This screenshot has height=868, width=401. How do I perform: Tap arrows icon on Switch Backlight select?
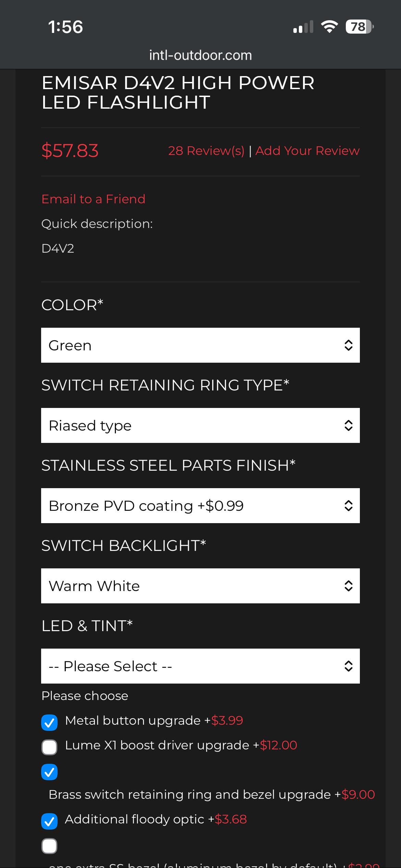(x=348, y=586)
